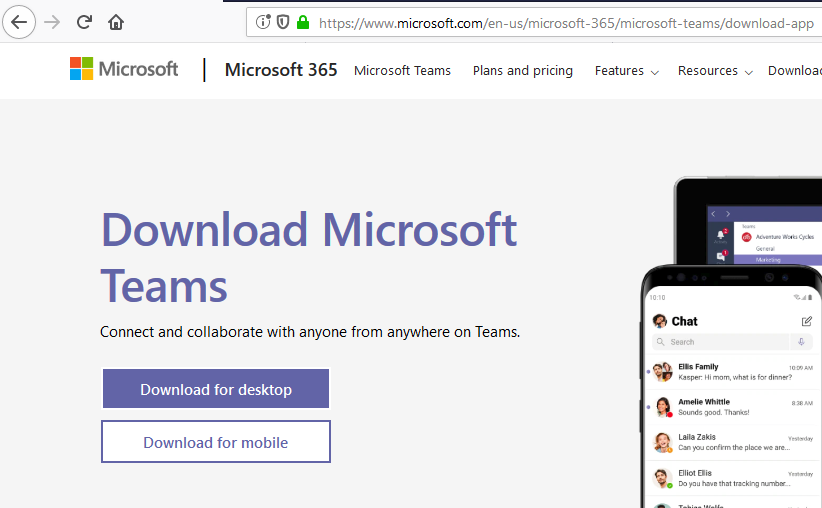This screenshot has height=508, width=822.
Task: Click the Download for desktop button
Action: click(x=216, y=389)
